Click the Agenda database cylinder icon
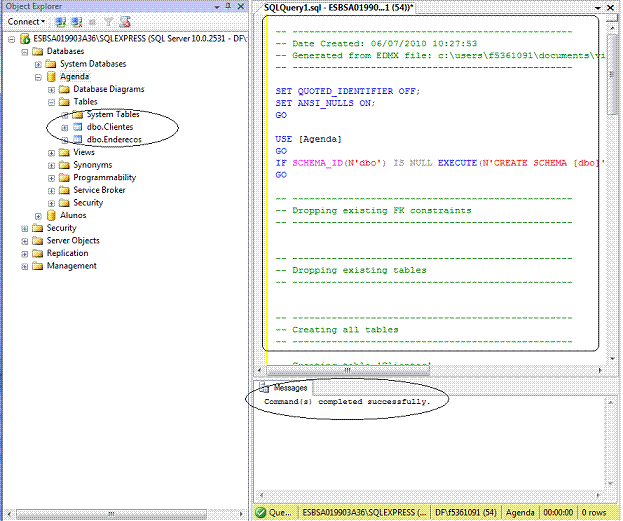The width and height of the screenshot is (623, 521). coord(51,76)
